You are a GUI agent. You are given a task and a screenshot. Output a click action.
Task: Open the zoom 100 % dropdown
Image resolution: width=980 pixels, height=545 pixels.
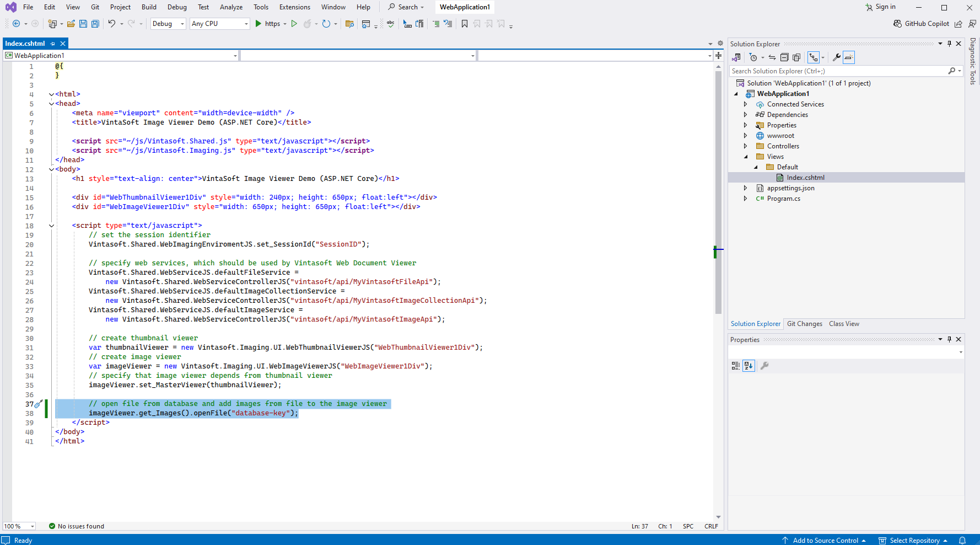pos(19,526)
